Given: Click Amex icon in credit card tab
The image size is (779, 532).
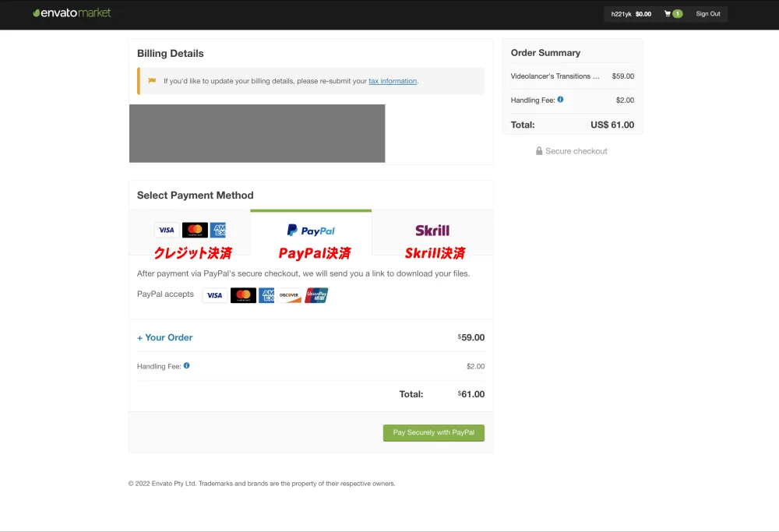Looking at the screenshot, I should [x=218, y=230].
